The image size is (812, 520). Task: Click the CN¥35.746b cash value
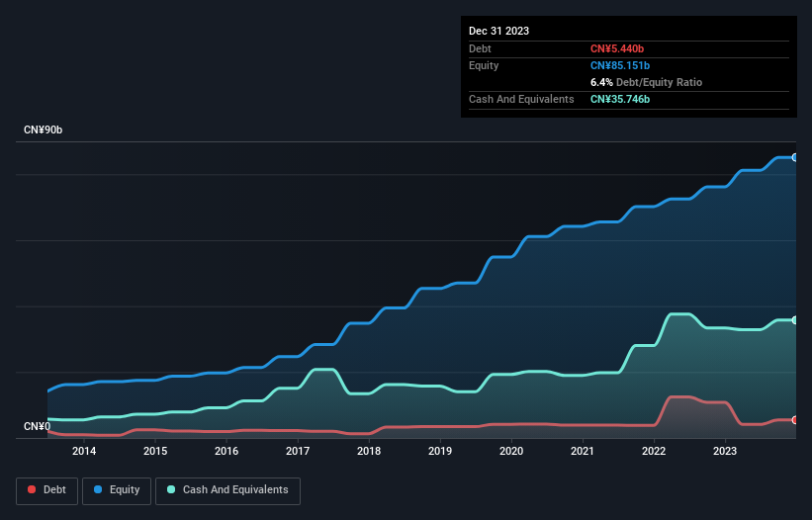[620, 99]
